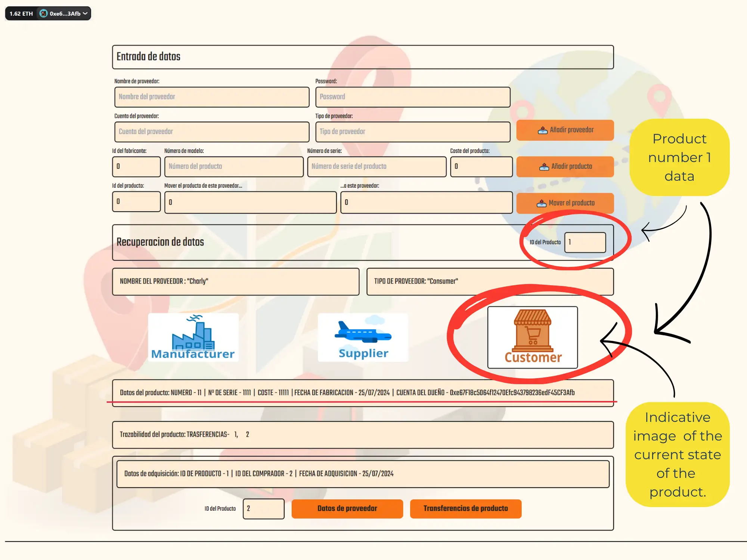Expand the wallet account dropdown chevron

point(86,13)
